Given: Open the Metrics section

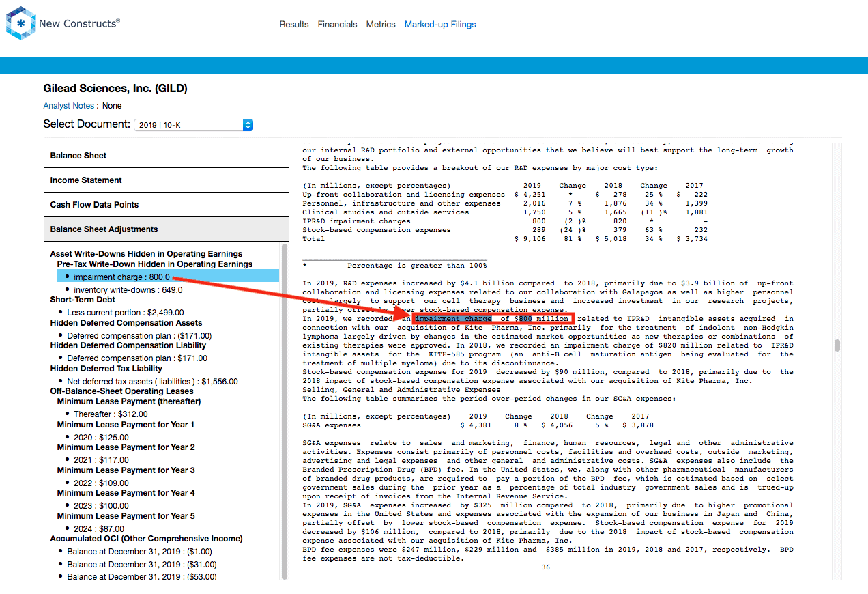Looking at the screenshot, I should coord(381,25).
